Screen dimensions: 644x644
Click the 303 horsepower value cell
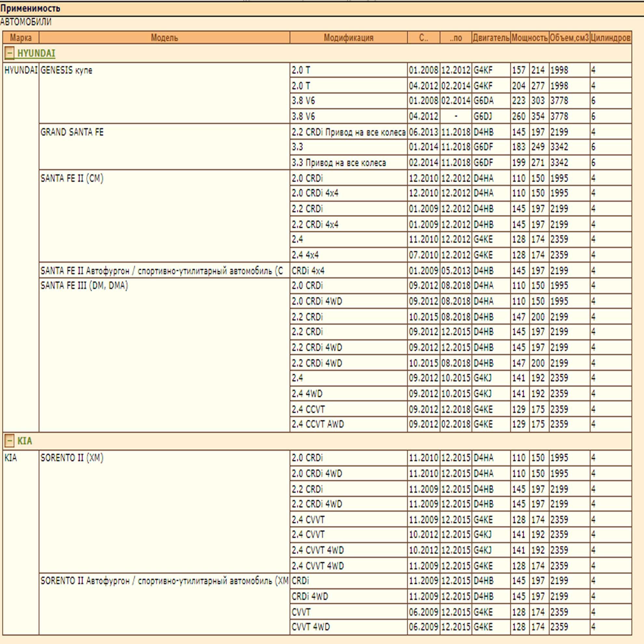pos(539,100)
